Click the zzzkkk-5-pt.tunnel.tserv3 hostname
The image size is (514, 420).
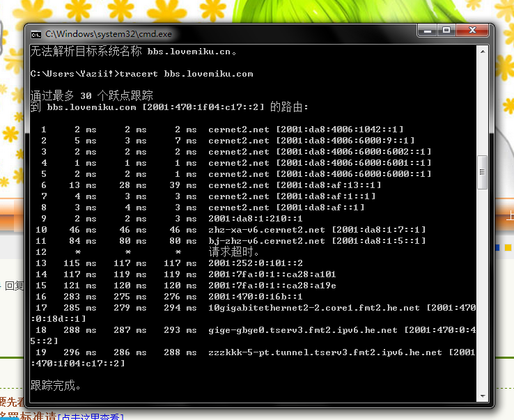click(325, 352)
